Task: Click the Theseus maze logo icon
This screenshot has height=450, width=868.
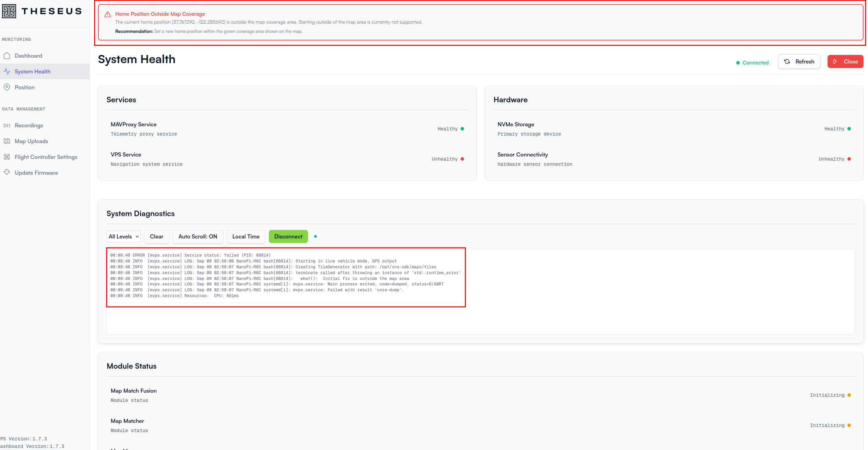Action: [9, 11]
